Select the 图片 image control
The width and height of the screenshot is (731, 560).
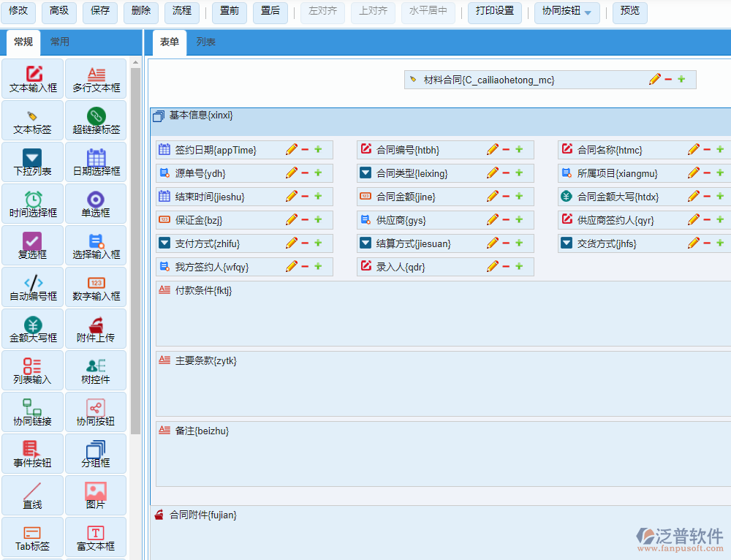(96, 496)
